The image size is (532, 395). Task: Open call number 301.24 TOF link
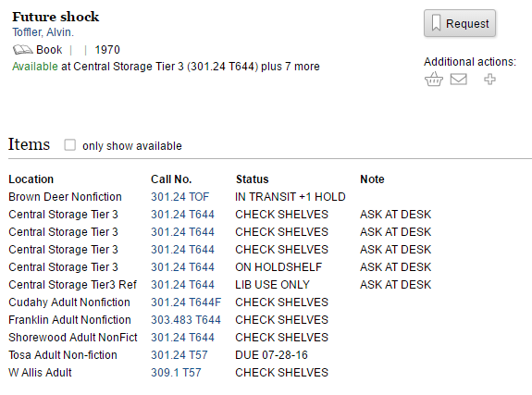point(179,197)
